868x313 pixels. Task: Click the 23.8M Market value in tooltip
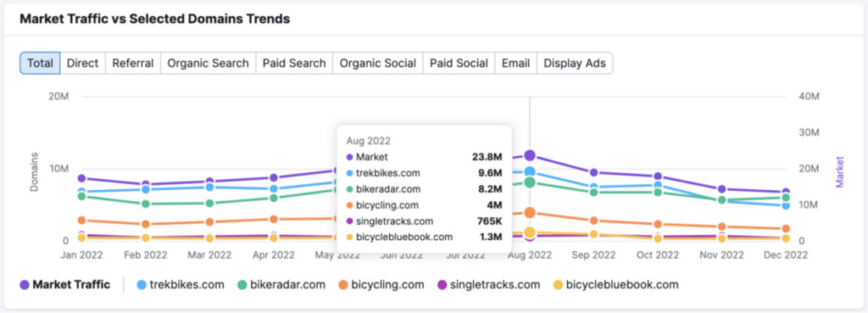pyautogui.click(x=487, y=157)
